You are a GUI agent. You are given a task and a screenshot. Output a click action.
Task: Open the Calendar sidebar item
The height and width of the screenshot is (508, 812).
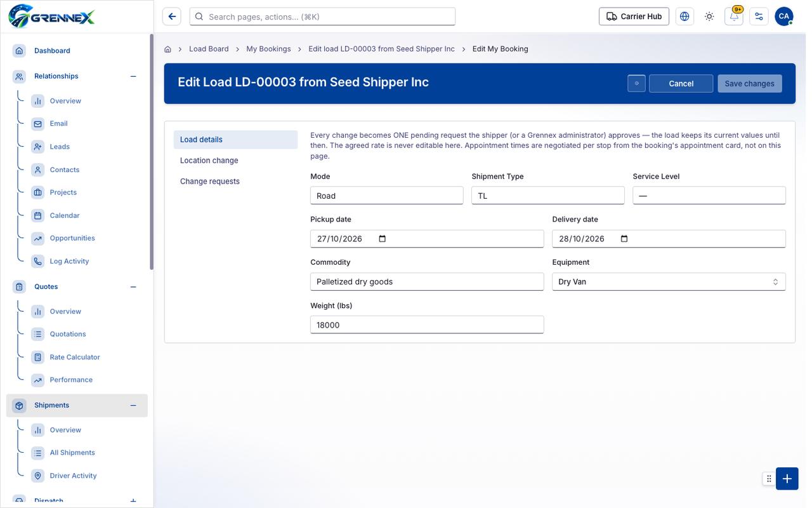(65, 215)
